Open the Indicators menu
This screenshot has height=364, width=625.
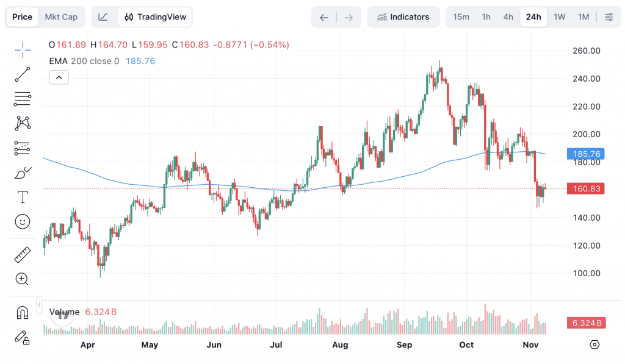403,17
